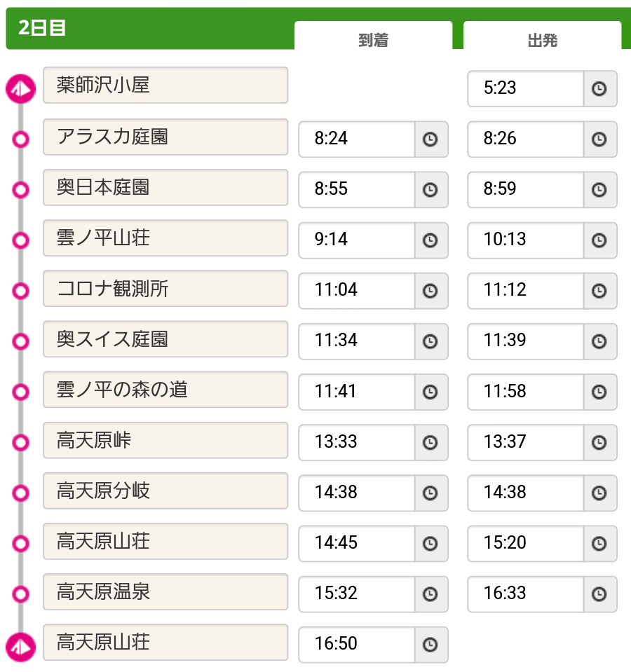This screenshot has width=631, height=672.
Task: Edit the 奥日本庭園 arrival time 8:55
Action: click(357, 190)
